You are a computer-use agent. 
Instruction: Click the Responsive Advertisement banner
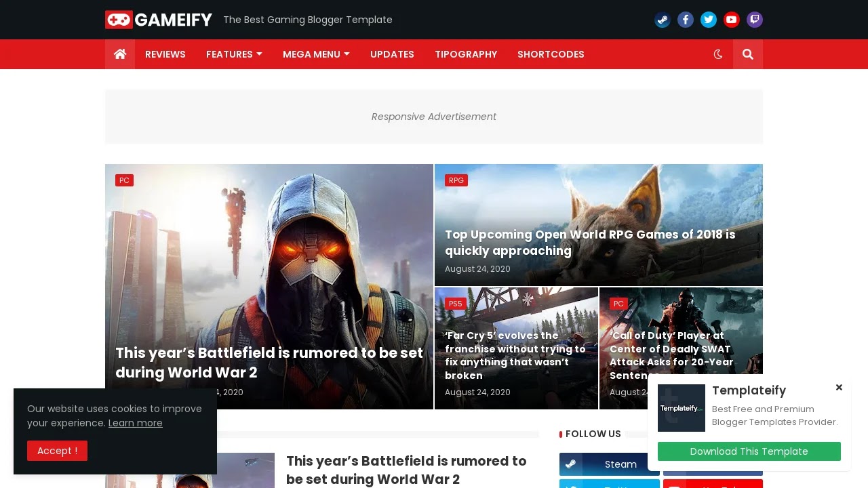point(434,117)
